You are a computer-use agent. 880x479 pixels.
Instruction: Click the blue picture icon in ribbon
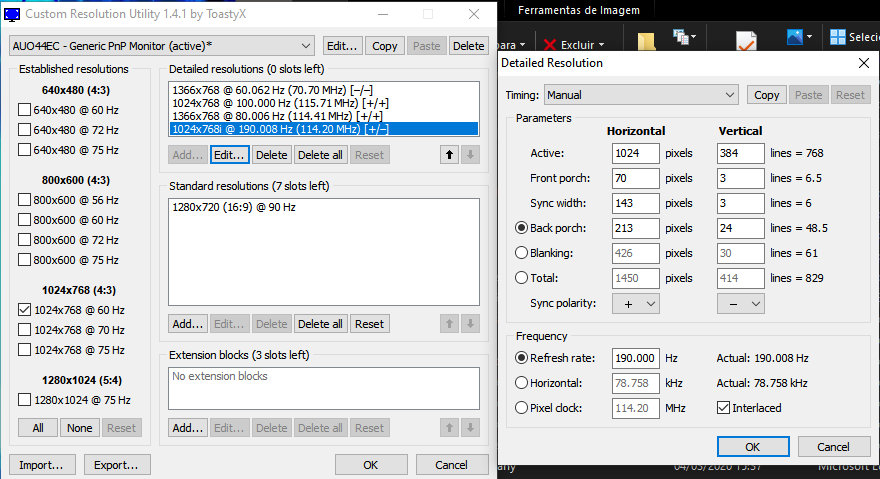[x=794, y=37]
